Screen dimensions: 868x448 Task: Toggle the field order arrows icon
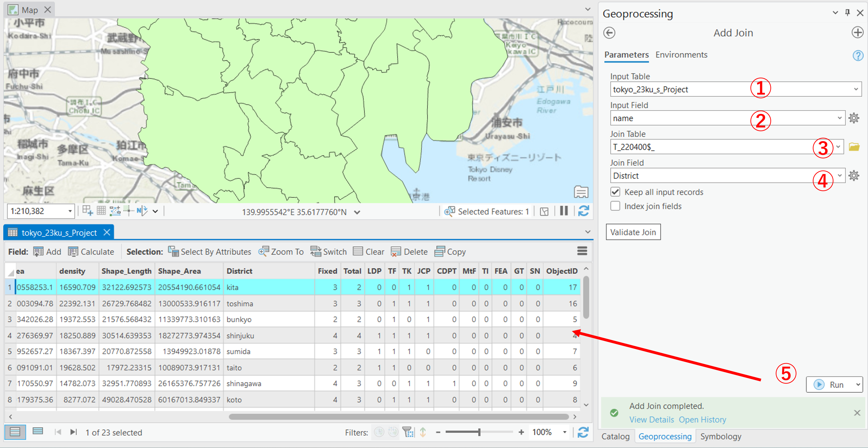(423, 432)
